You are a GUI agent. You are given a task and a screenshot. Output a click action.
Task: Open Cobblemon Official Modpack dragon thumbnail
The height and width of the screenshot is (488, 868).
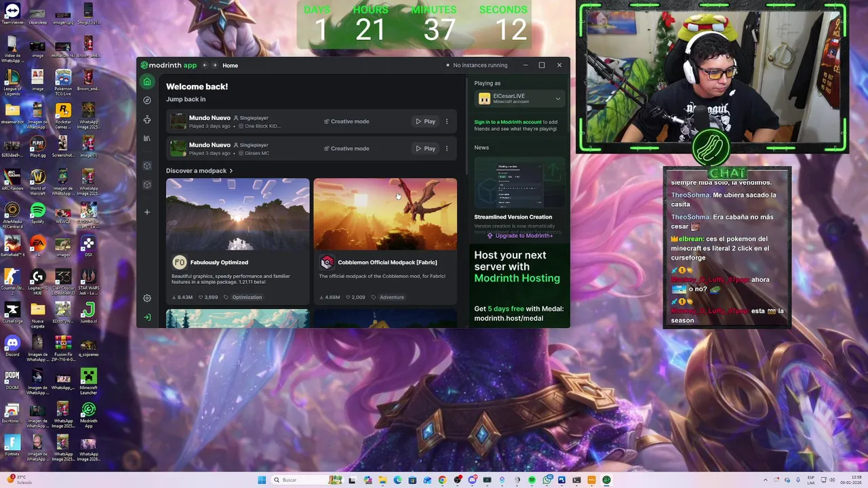[x=385, y=214]
